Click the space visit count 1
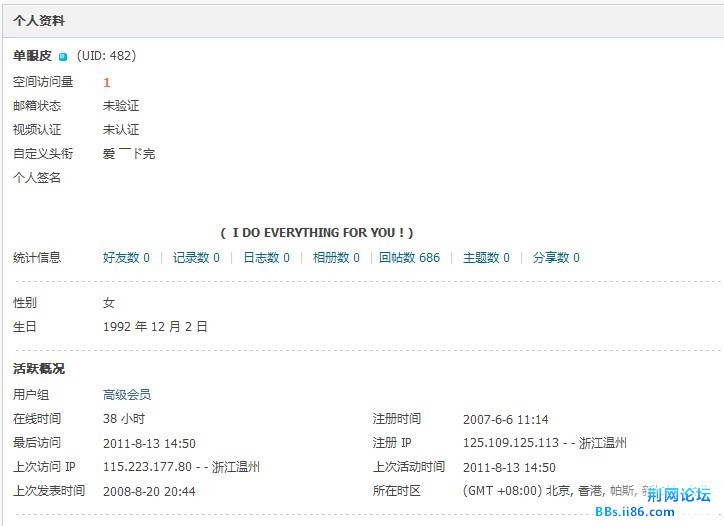Screen dimensions: 724x526 (107, 83)
